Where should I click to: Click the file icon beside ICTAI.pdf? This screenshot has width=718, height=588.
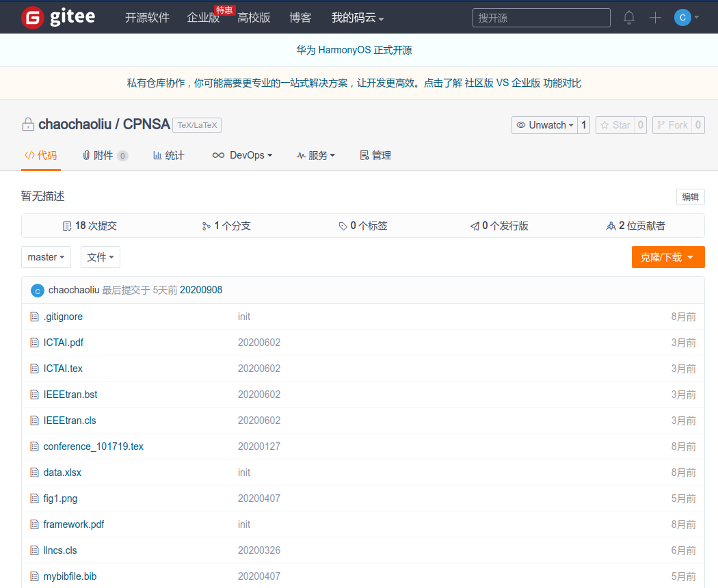(x=35, y=343)
